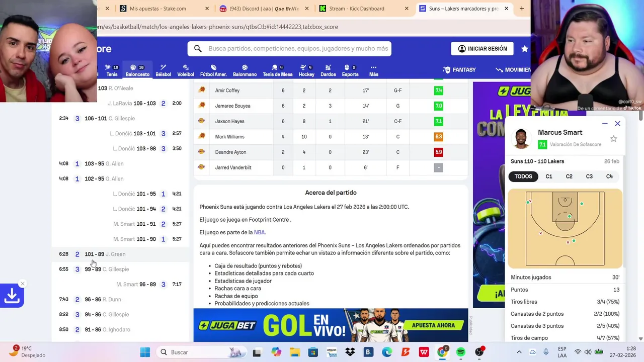Click the Iniciar Sesión button

482,49
